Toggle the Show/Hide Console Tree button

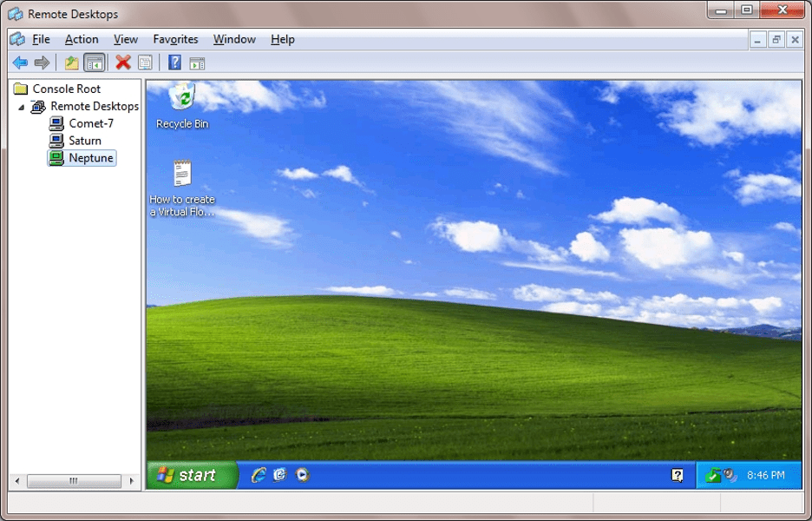point(95,63)
